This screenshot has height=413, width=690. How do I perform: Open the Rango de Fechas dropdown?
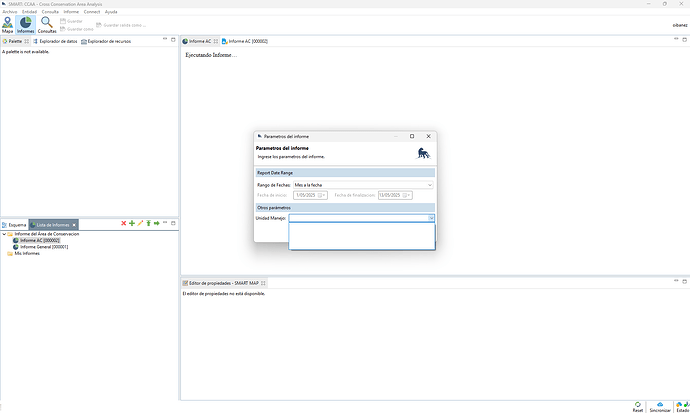pyautogui.click(x=362, y=185)
